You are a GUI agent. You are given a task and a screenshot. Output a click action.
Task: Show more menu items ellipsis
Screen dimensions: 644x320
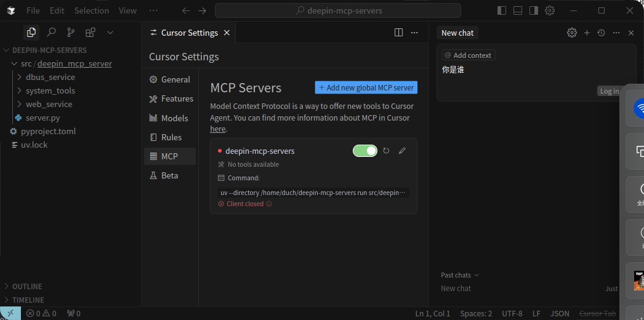153,10
